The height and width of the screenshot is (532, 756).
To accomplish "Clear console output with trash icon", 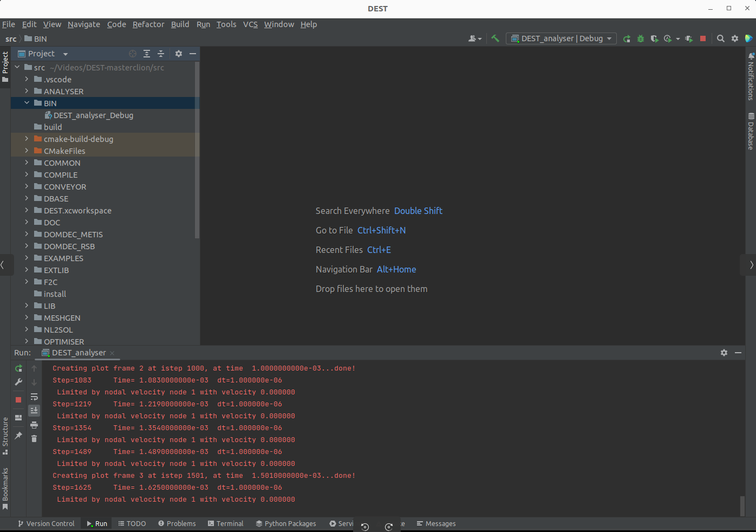I will pyautogui.click(x=34, y=439).
